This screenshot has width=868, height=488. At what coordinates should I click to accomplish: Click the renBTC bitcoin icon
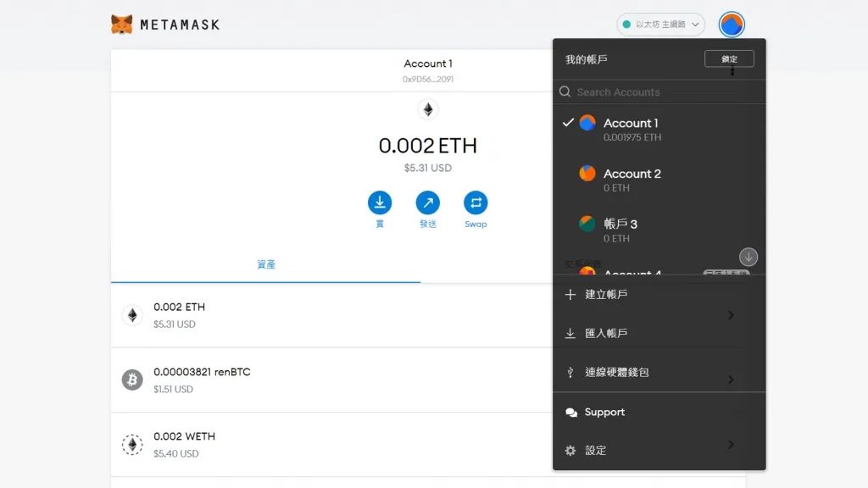(132, 380)
